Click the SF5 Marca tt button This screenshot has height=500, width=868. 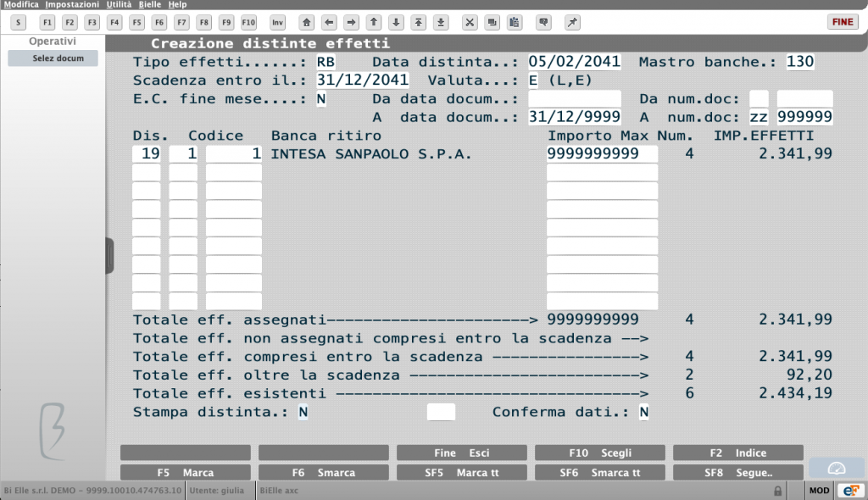(x=462, y=472)
